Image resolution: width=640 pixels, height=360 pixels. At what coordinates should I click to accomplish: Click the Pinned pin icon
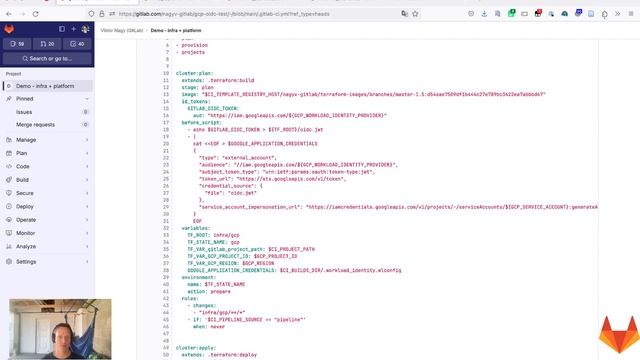(9, 99)
